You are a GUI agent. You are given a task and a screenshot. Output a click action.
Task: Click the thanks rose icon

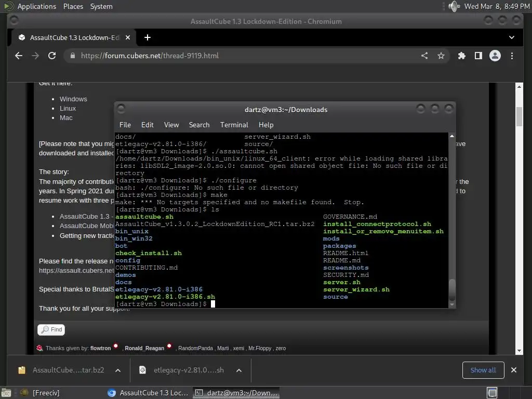(39, 348)
